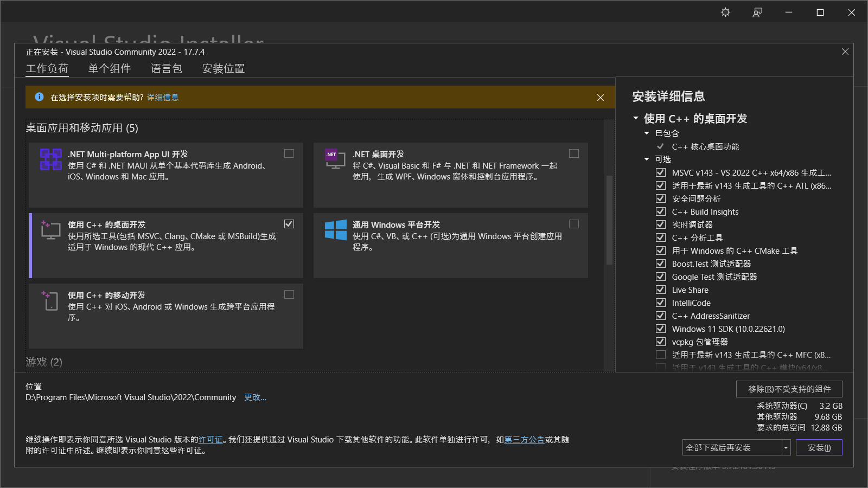Open theme settings sun icon in title bar
The height and width of the screenshot is (488, 868).
coord(725,12)
